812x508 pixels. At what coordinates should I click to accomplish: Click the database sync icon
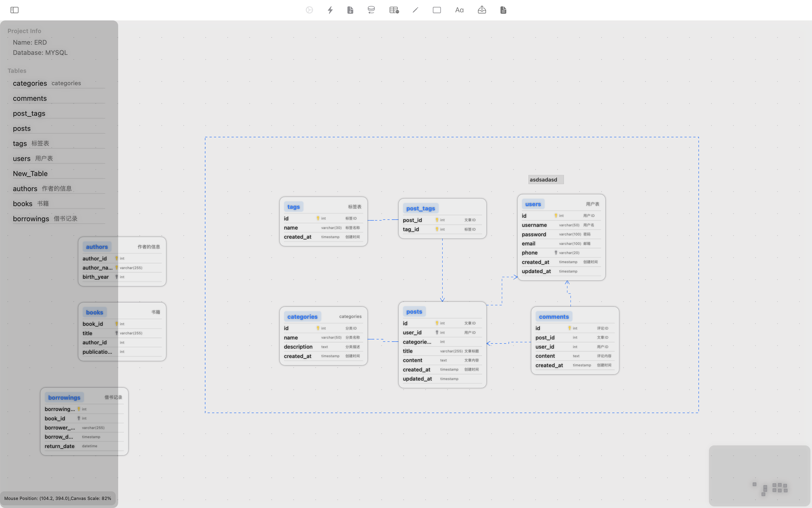point(371,10)
